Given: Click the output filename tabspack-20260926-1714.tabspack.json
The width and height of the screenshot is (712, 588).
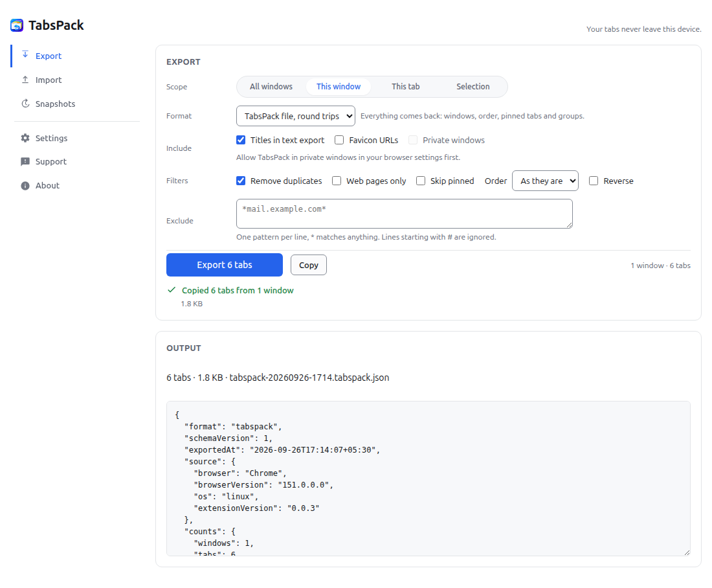Looking at the screenshot, I should [x=309, y=378].
